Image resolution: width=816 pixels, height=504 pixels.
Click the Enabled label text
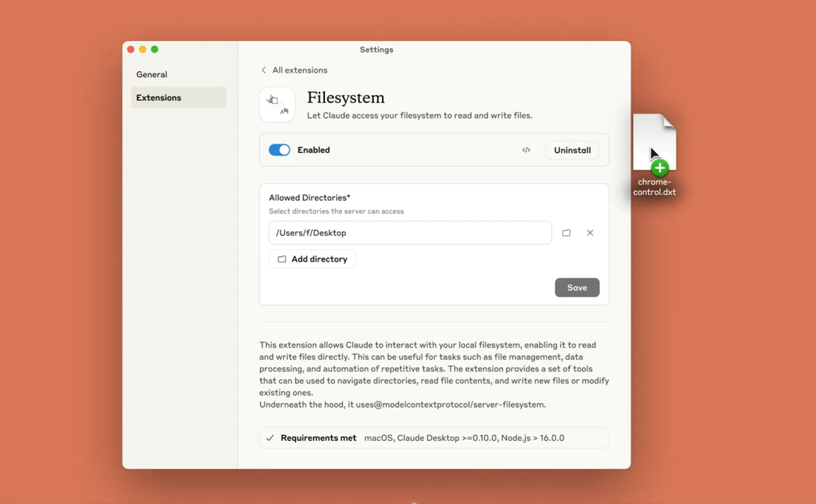pyautogui.click(x=314, y=150)
